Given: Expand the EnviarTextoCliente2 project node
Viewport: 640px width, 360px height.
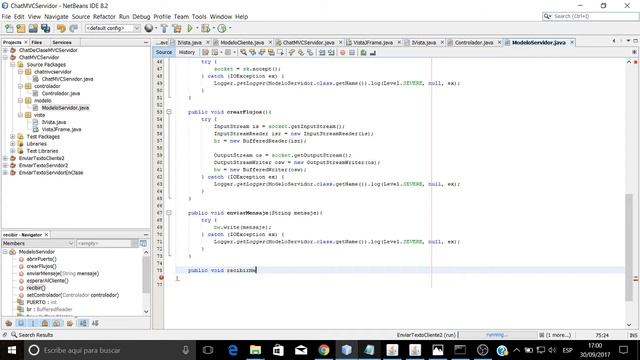Looking at the screenshot, I should [5, 158].
